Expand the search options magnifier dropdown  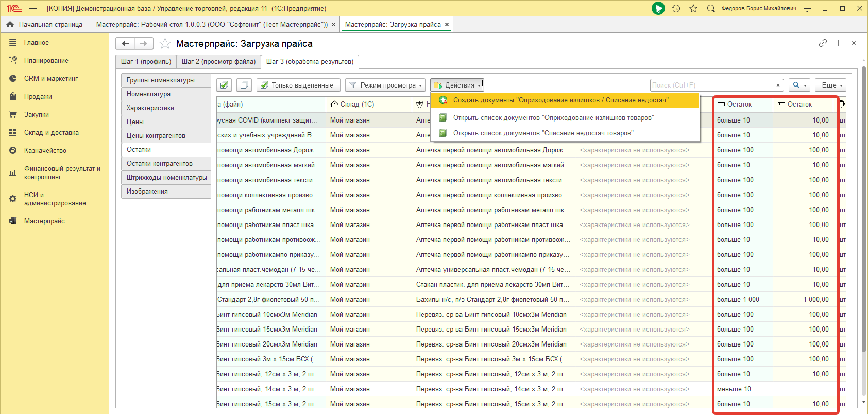click(x=799, y=85)
